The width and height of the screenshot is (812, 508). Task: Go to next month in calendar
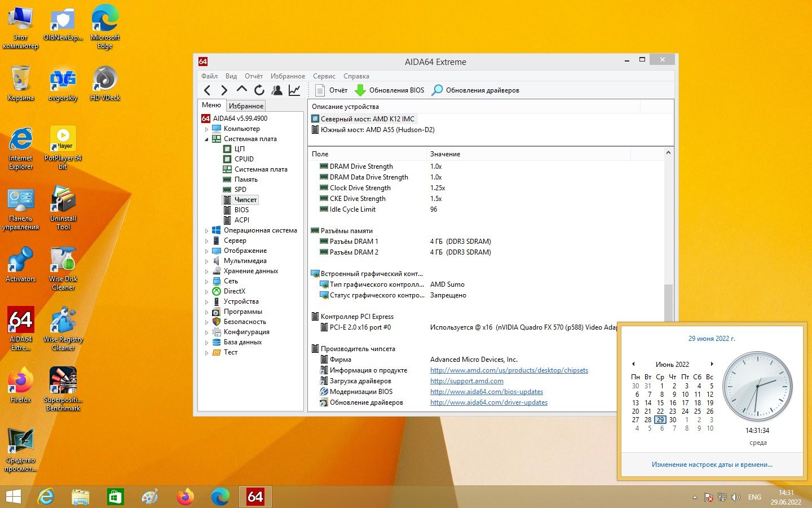[x=712, y=364]
